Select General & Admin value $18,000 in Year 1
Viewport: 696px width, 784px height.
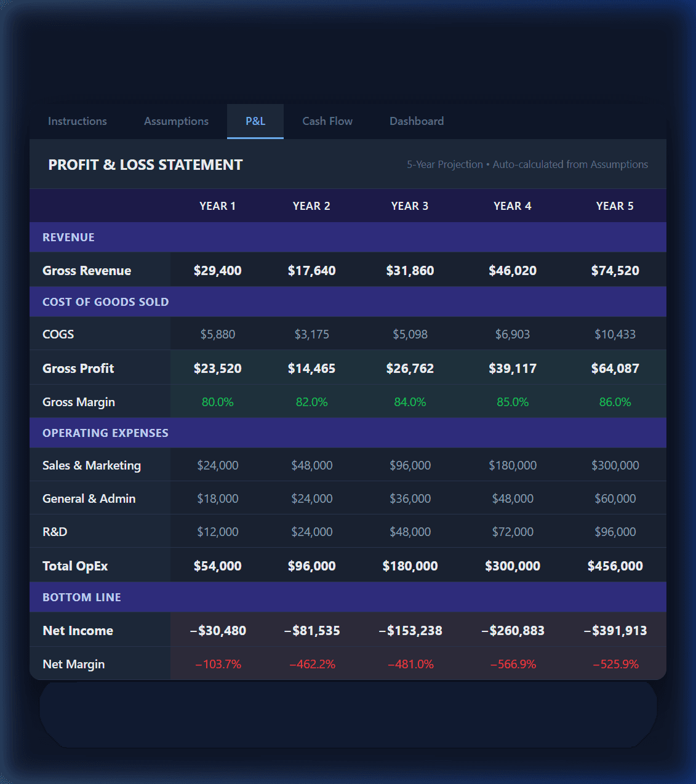(x=218, y=498)
